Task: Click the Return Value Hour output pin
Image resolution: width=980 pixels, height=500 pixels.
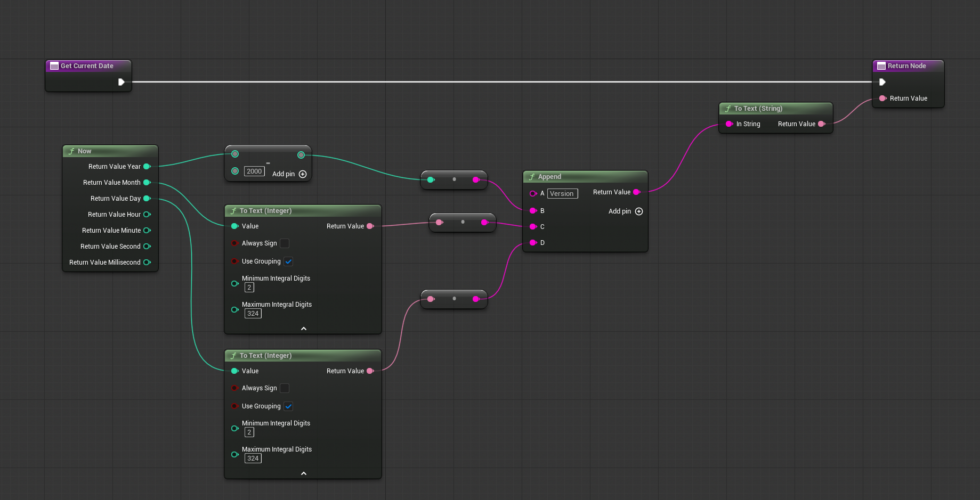Action: coord(147,215)
